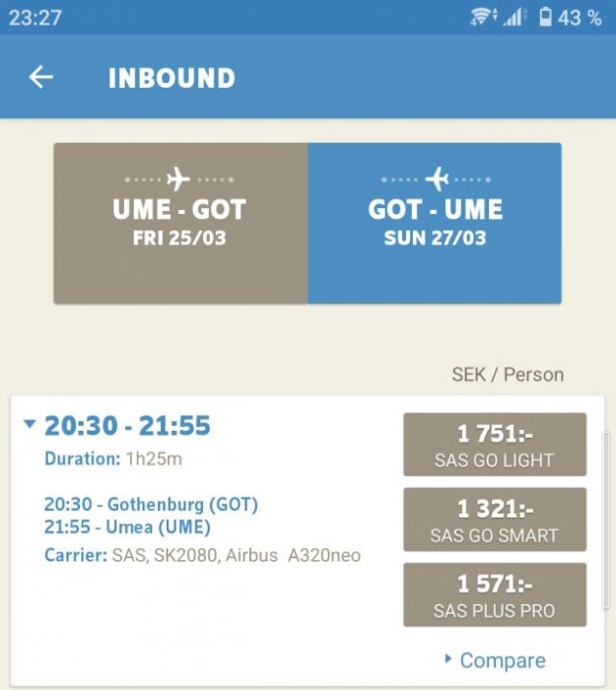Switch to GOT - UME inbound tab
The image size is (616, 690).
[x=435, y=223]
